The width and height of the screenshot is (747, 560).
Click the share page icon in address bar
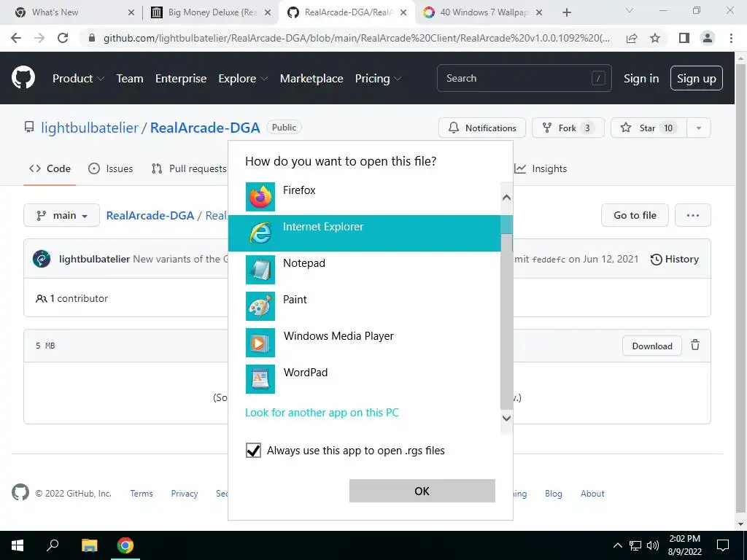pos(632,38)
